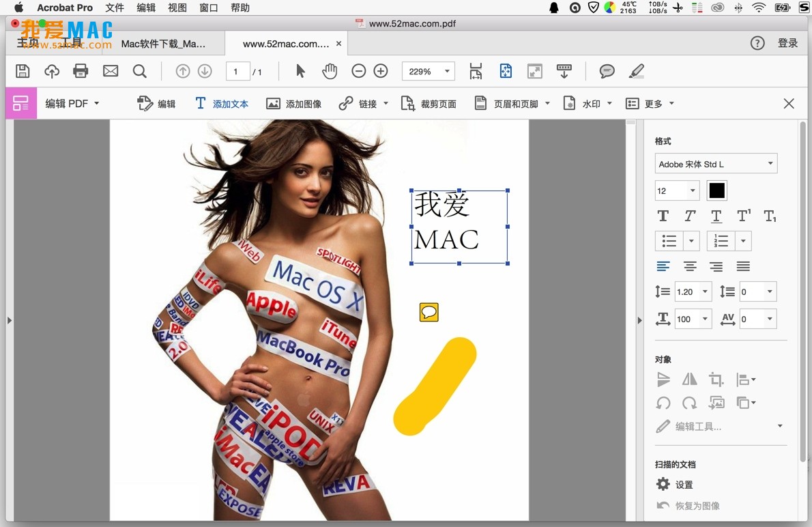The image size is (812, 527).
Task: Open the 窗口 menu
Action: point(209,8)
